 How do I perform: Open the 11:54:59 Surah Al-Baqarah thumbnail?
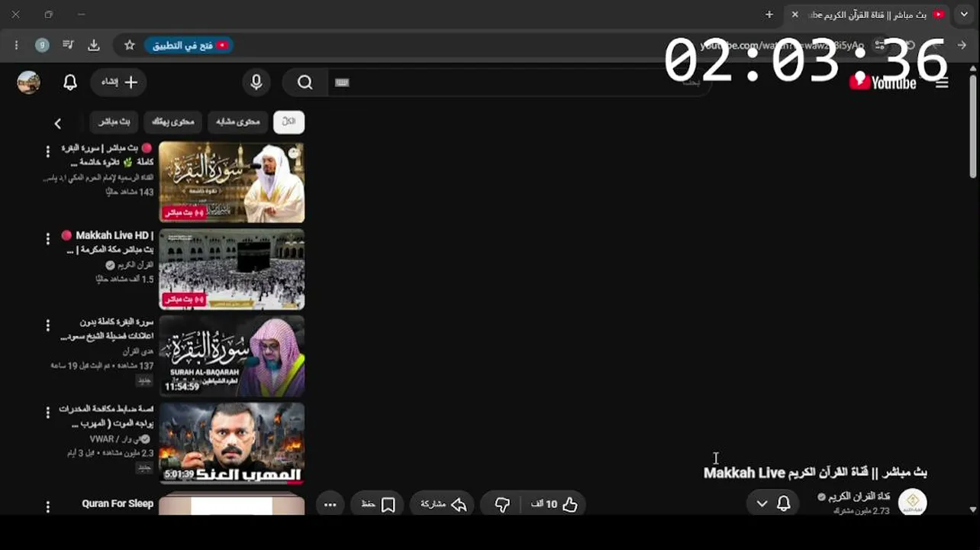pyautogui.click(x=232, y=356)
